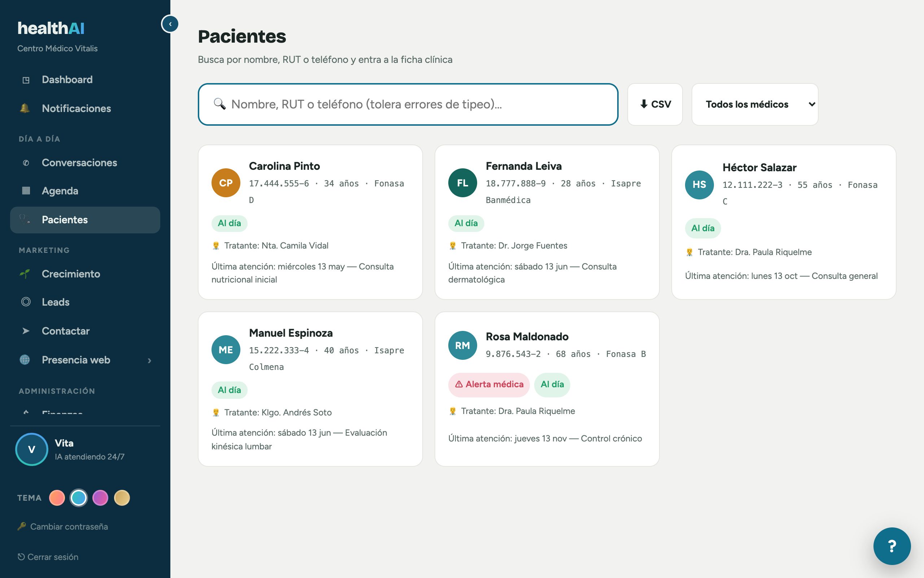Click the healthAI logo
This screenshot has height=578, width=924.
tap(51, 28)
